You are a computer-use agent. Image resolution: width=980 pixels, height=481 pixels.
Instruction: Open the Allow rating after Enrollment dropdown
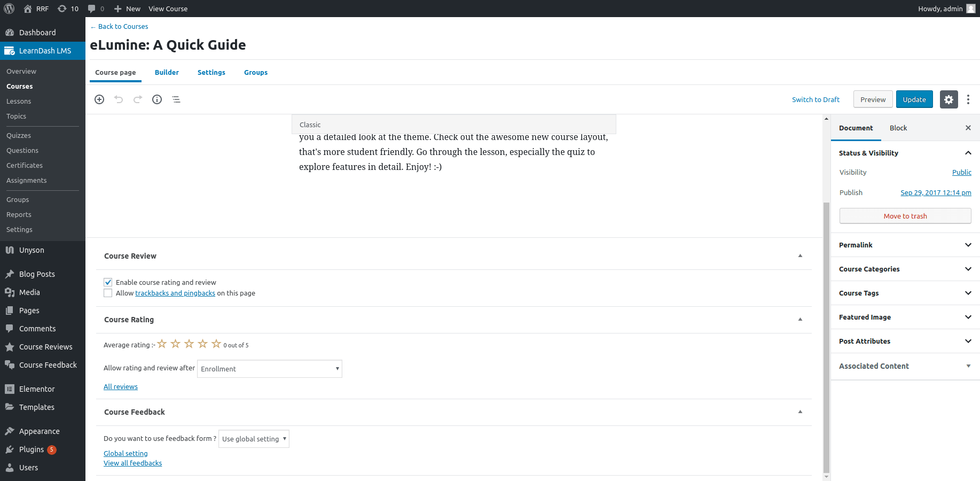coord(270,369)
